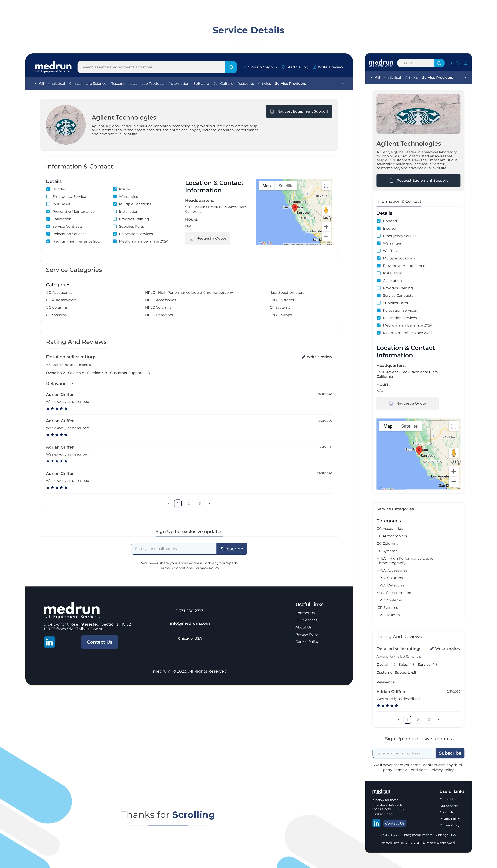Open the Relavance sort dropdown in desktop reviews
497x868 pixels.
coord(60,384)
